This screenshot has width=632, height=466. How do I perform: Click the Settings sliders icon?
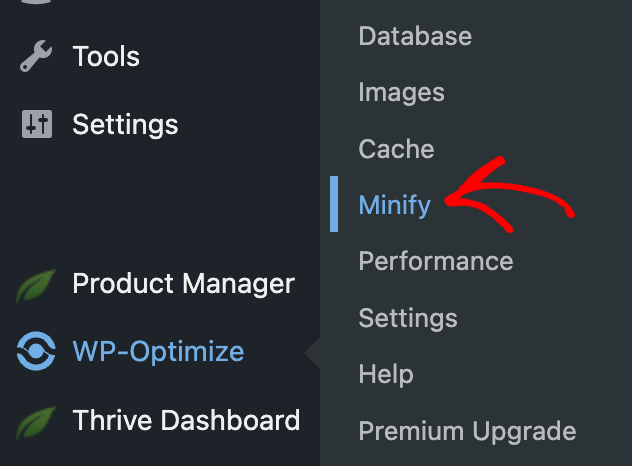[x=37, y=124]
